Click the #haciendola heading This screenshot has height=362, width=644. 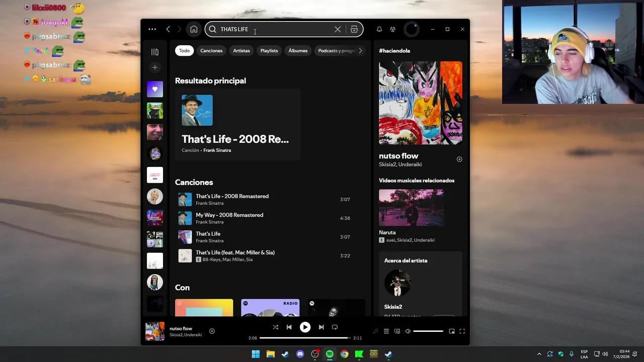(x=394, y=51)
